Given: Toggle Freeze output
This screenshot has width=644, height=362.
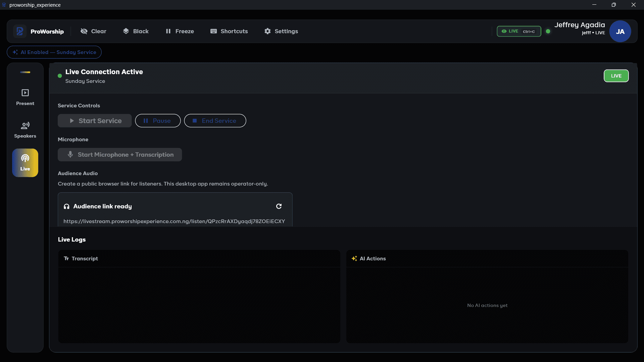Looking at the screenshot, I should tap(180, 31).
